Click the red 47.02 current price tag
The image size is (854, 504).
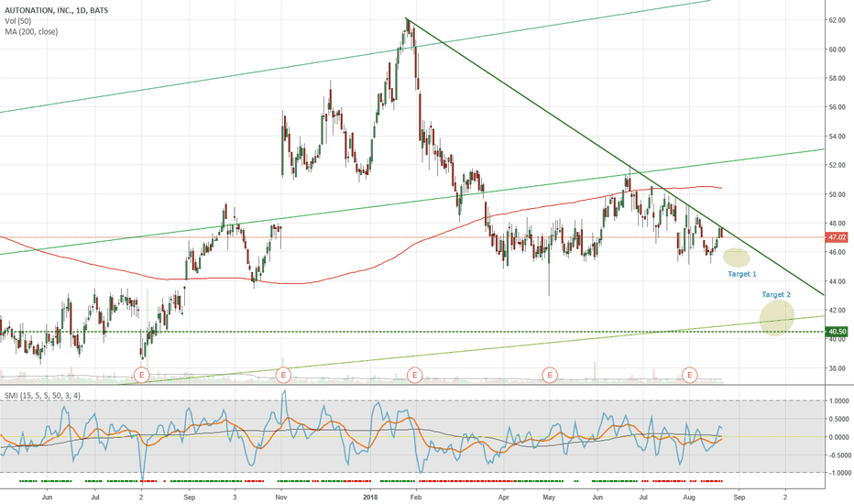coord(838,237)
